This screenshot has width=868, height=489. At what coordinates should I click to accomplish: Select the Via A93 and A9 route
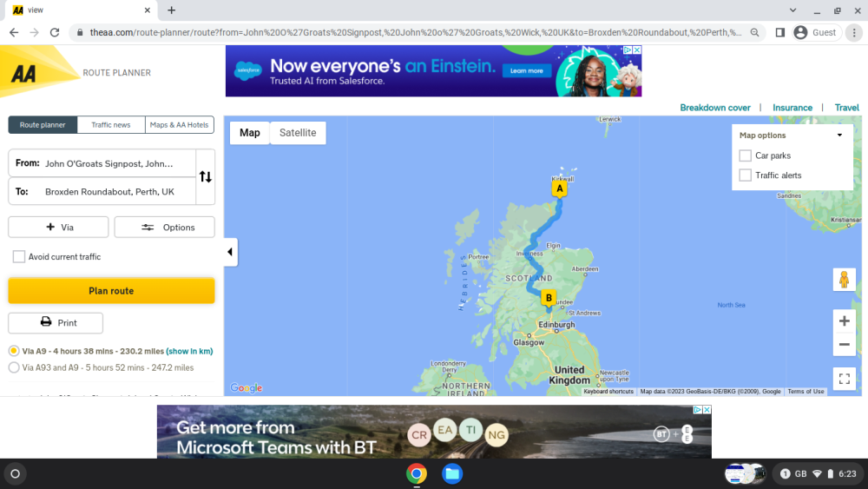pos(14,367)
